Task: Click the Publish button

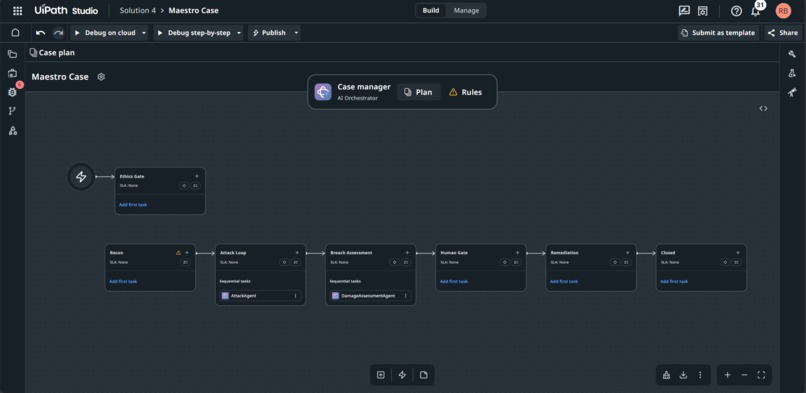Action: (x=270, y=33)
